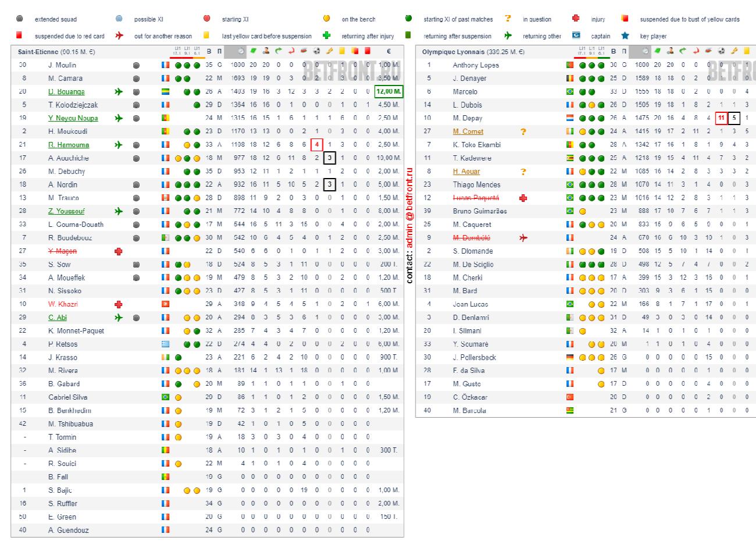Click the red starting XI circle in legend
The width and height of the screenshot is (756, 548).
(207, 19)
